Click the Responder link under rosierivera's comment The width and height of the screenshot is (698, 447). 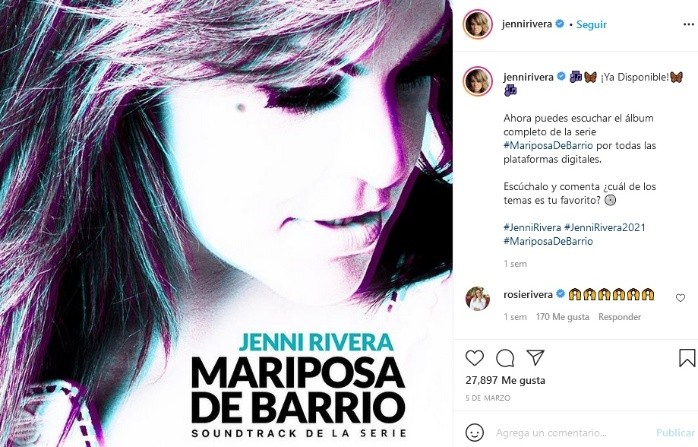620,317
